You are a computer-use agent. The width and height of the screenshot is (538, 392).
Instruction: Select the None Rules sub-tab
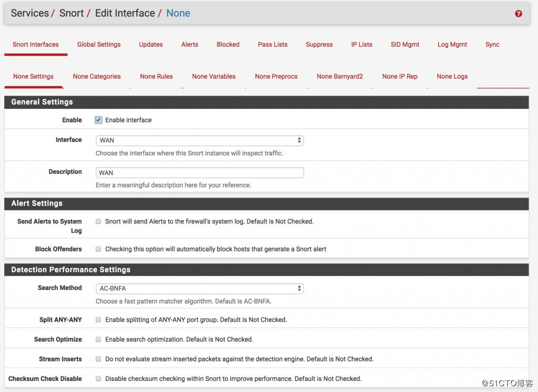[156, 77]
